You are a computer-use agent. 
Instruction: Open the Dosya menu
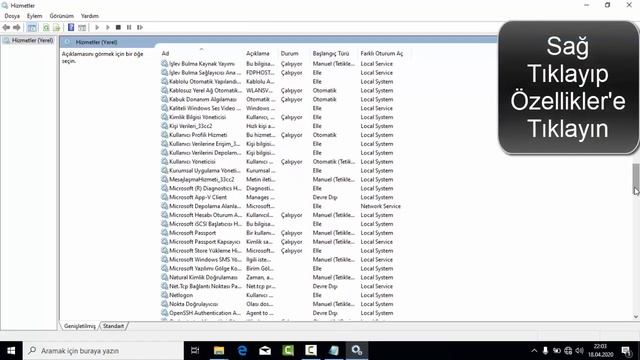coord(12,16)
